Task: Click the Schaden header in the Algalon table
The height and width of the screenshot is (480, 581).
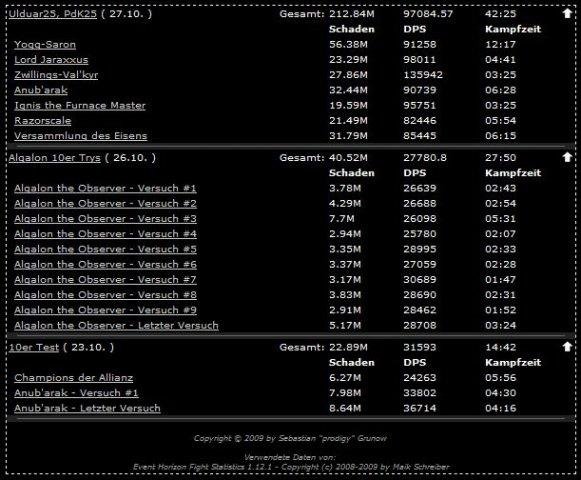Action: [x=352, y=173]
